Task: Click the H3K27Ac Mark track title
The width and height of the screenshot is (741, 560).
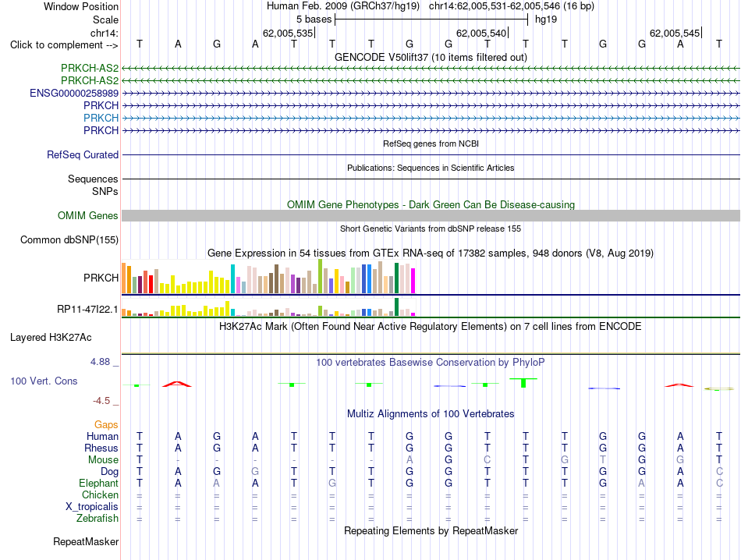Action: coord(431,327)
